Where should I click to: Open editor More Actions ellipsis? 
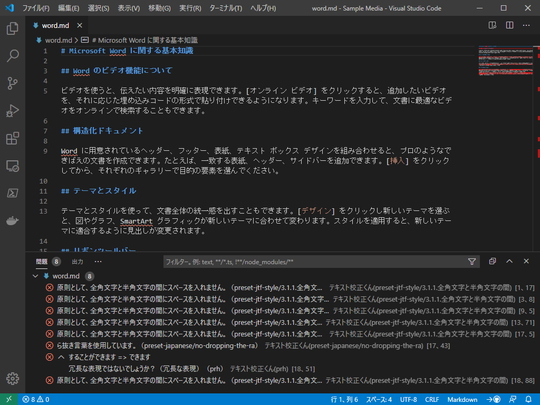[526, 25]
